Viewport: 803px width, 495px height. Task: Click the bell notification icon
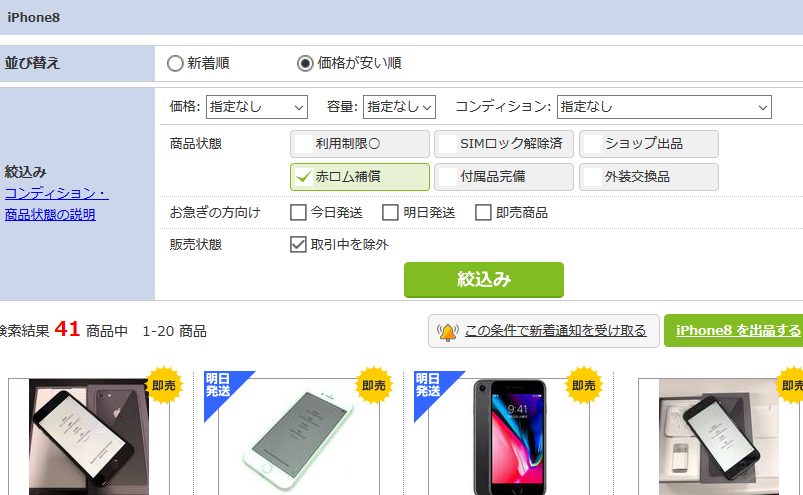coord(448,332)
